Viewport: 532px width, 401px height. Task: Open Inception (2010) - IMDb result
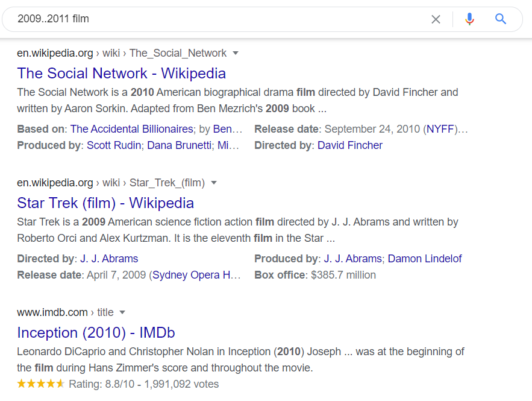pyautogui.click(x=96, y=333)
